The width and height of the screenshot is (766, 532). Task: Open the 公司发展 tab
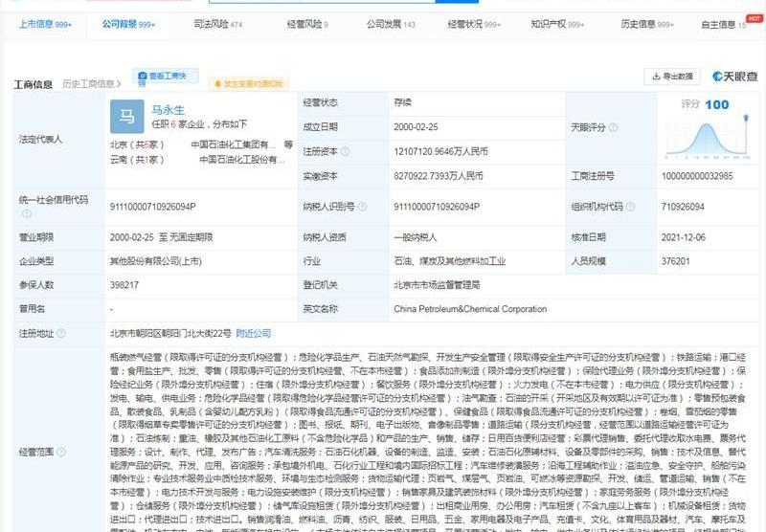(391, 25)
